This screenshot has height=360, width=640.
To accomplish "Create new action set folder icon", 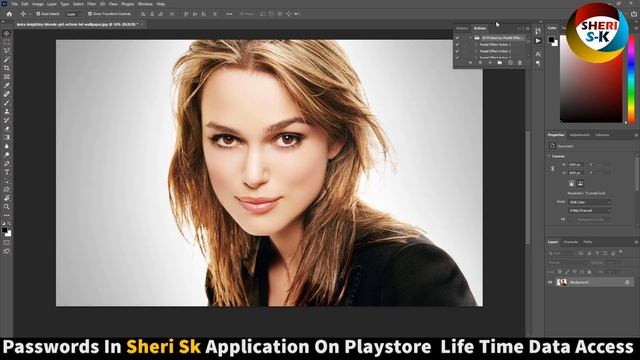I will pos(500,62).
